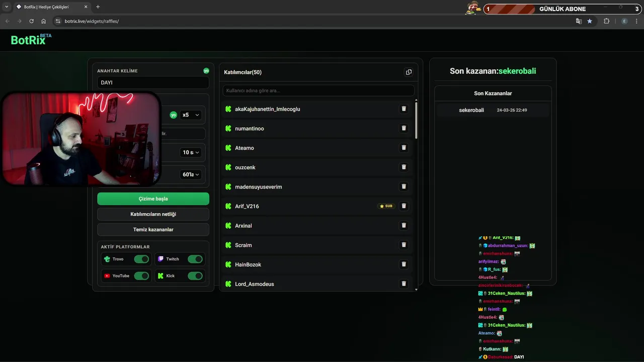Image resolution: width=644 pixels, height=362 pixels.
Task: Select participant name Lord_Asmodeus
Action: point(255,284)
